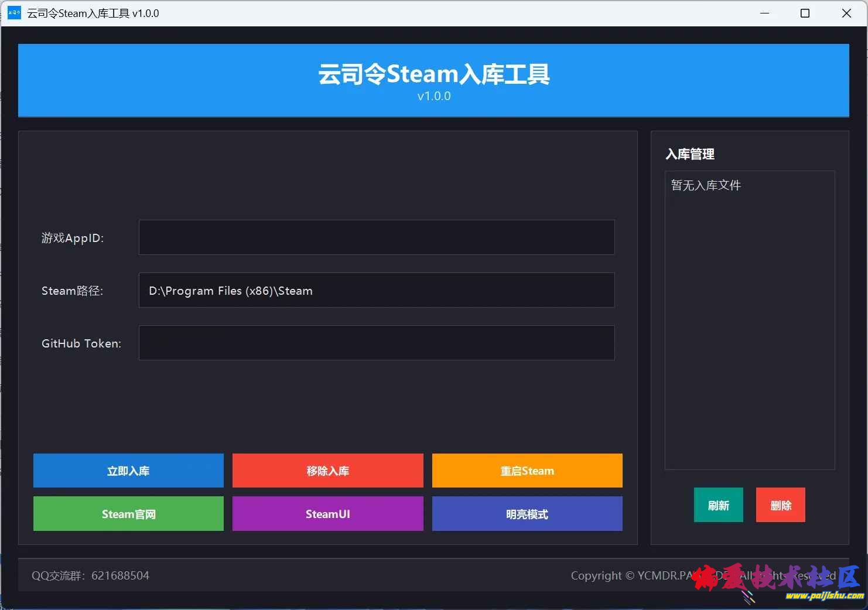Screen dimensions: 868x610
Task: Click the app icon in title bar
Action: pyautogui.click(x=14, y=13)
